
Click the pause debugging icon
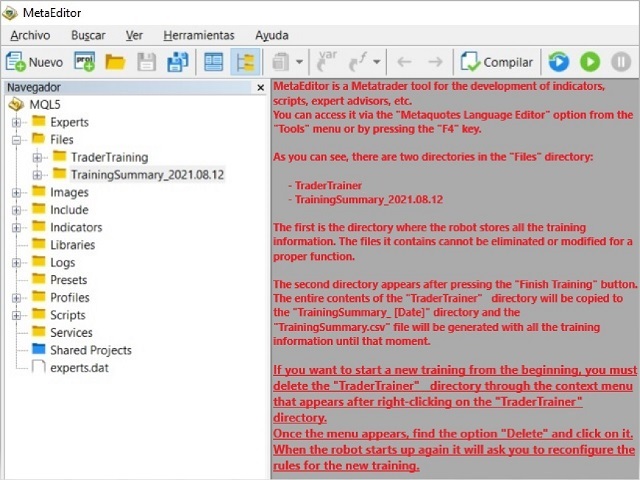tap(621, 62)
